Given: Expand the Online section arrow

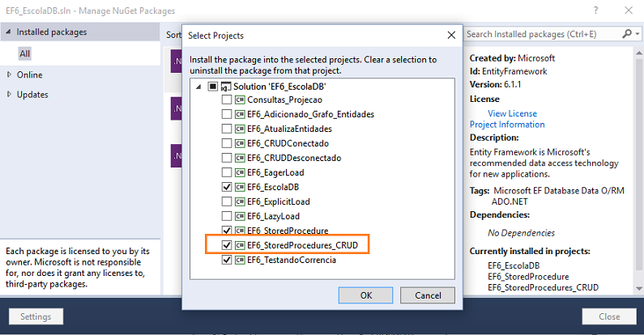Looking at the screenshot, I should [x=9, y=74].
